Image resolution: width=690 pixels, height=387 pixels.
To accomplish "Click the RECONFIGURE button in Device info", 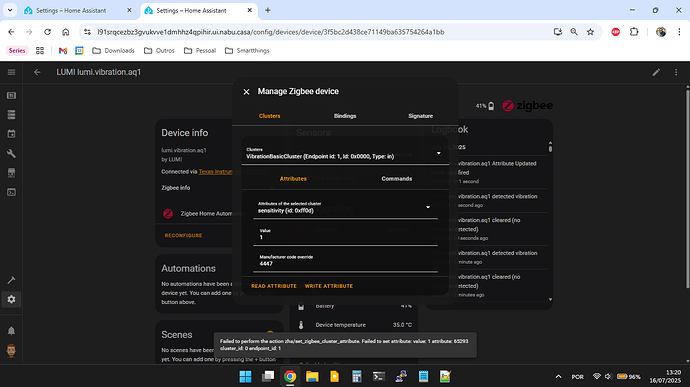I will tap(184, 236).
